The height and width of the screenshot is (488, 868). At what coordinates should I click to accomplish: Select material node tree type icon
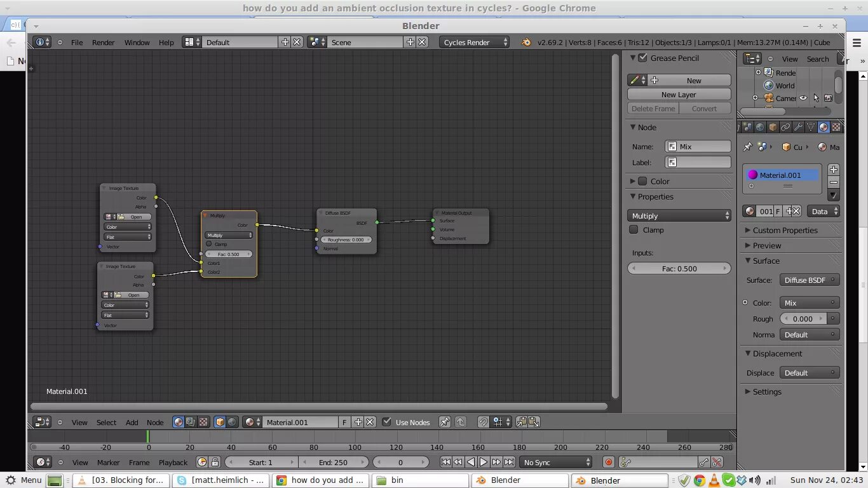click(179, 422)
